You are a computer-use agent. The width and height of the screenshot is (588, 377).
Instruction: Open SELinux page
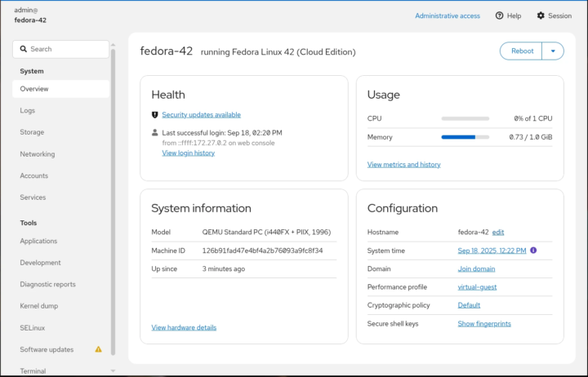click(60, 327)
